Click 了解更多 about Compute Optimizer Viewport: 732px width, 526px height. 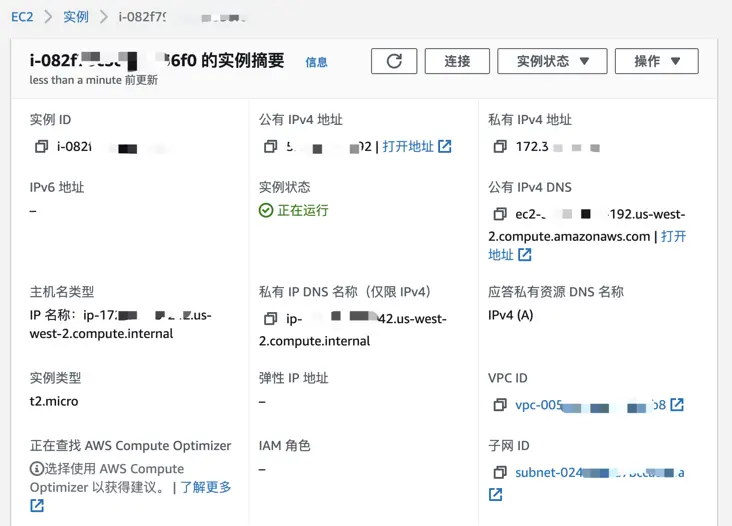[x=206, y=487]
